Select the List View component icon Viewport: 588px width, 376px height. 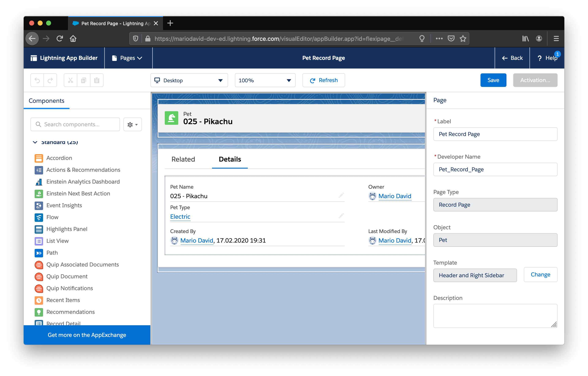coord(39,241)
